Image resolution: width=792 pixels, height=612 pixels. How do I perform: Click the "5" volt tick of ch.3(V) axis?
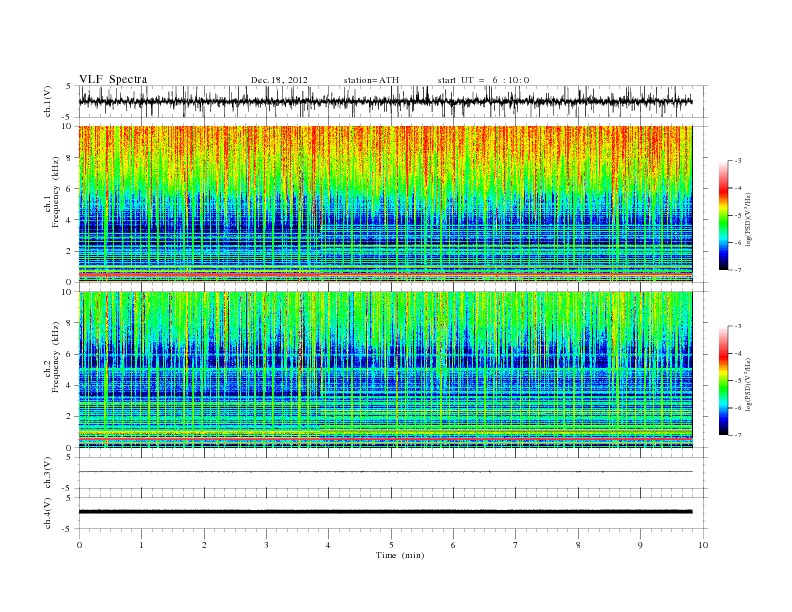[69, 457]
